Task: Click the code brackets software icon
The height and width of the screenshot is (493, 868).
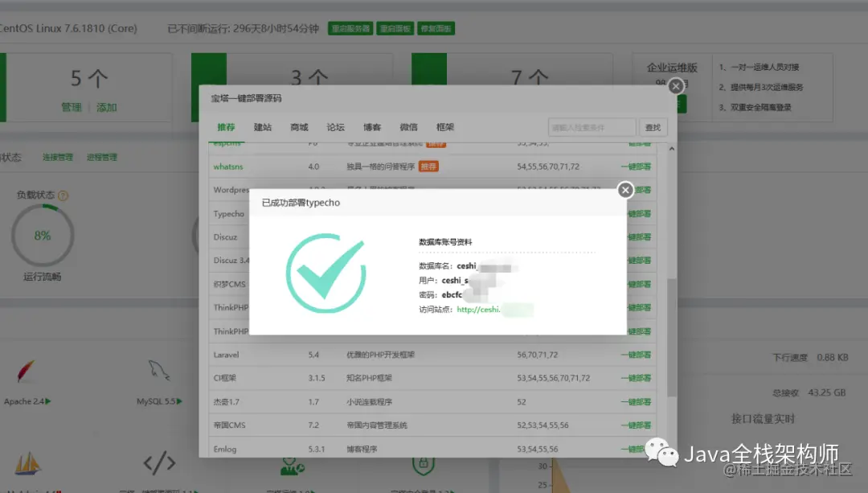Action: [159, 462]
